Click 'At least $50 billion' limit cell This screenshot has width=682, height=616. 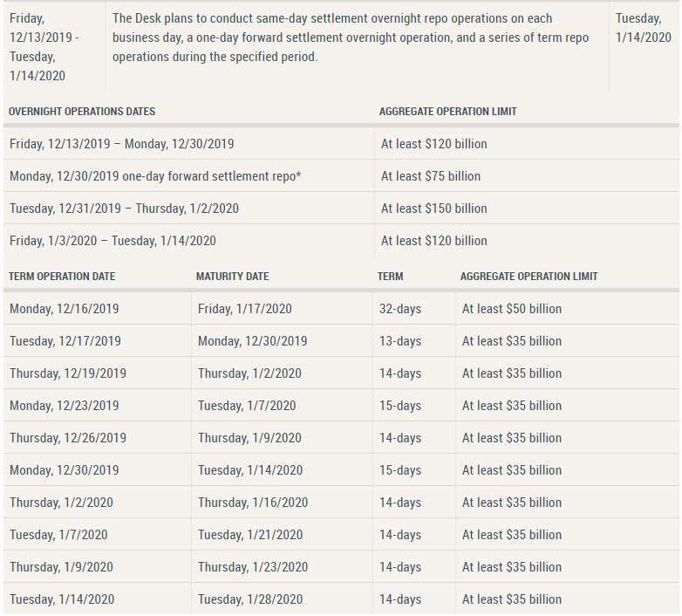click(x=511, y=309)
